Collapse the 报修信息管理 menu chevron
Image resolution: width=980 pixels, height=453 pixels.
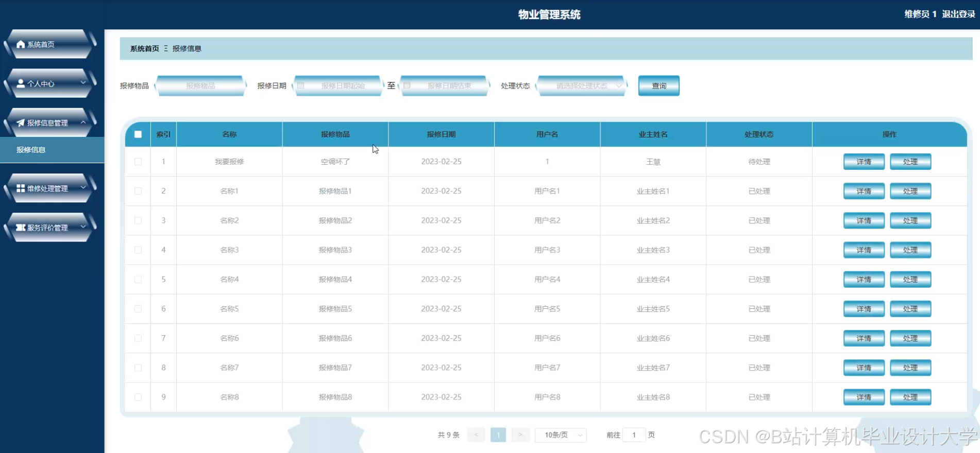(x=83, y=122)
